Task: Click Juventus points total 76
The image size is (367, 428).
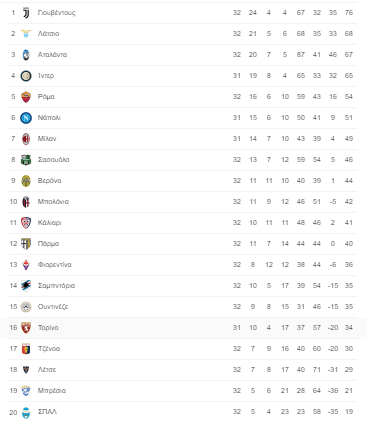Action: [x=349, y=13]
